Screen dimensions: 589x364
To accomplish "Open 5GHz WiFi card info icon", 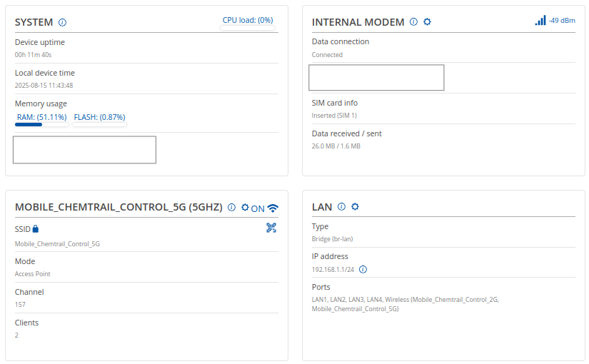I will pos(232,208).
